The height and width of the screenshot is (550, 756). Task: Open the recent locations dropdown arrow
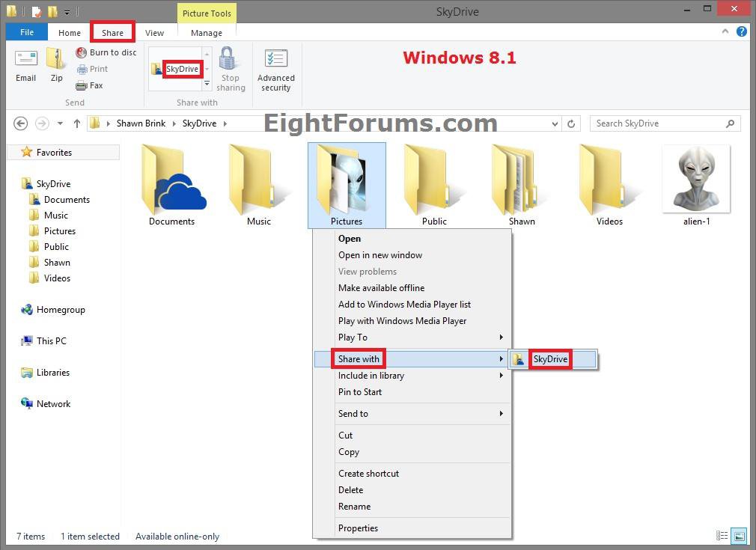pyautogui.click(x=60, y=123)
